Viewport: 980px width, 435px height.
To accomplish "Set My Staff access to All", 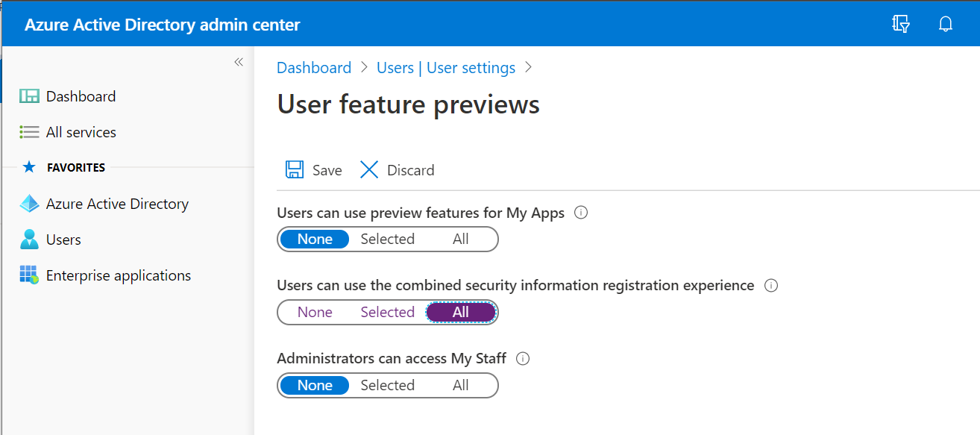I will pyautogui.click(x=461, y=385).
